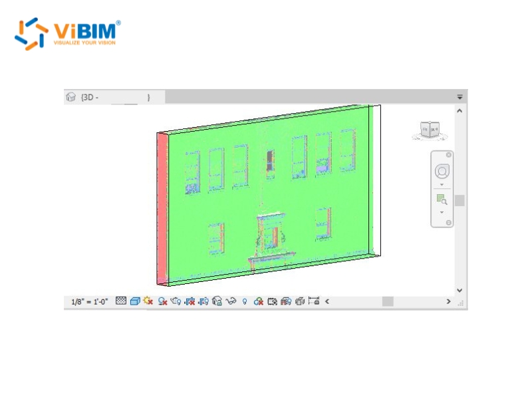Toggle Shadows off icon

(x=162, y=301)
